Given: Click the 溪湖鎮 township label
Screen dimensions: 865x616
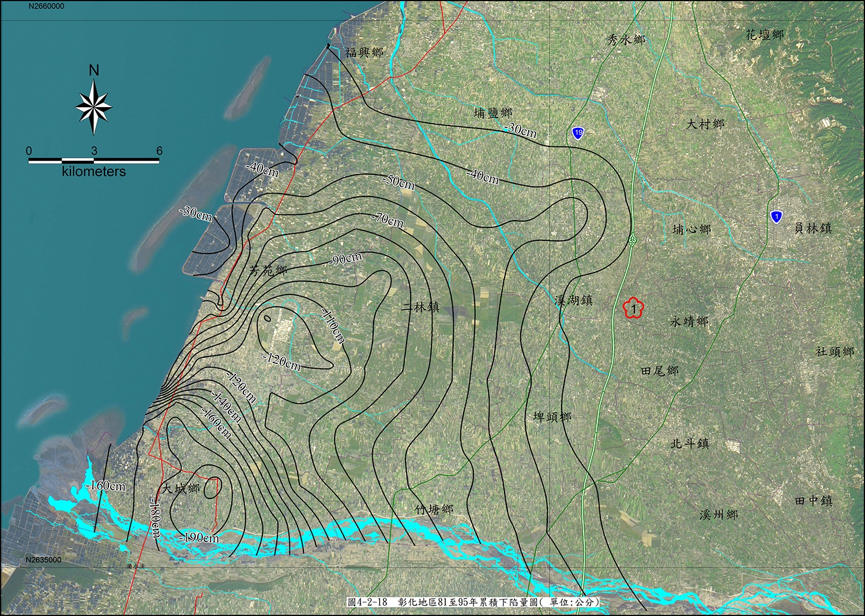Looking at the screenshot, I should click(573, 300).
